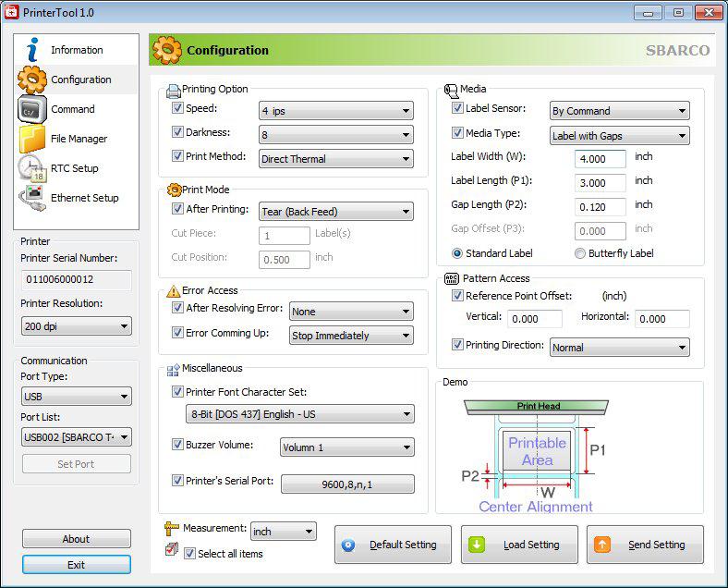Click the Ethernet Setup icon

(32, 198)
